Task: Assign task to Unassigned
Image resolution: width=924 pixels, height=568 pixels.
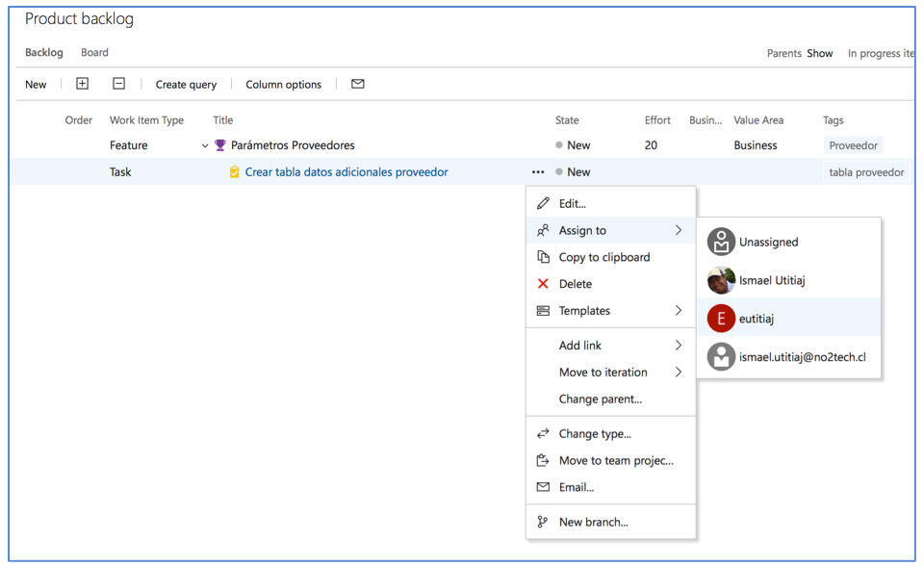Action: click(789, 242)
